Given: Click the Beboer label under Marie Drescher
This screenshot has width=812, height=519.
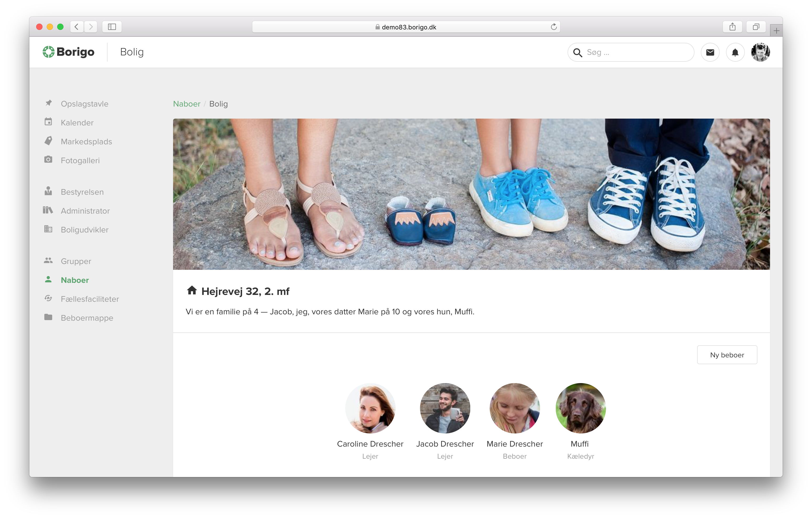Looking at the screenshot, I should tap(515, 456).
